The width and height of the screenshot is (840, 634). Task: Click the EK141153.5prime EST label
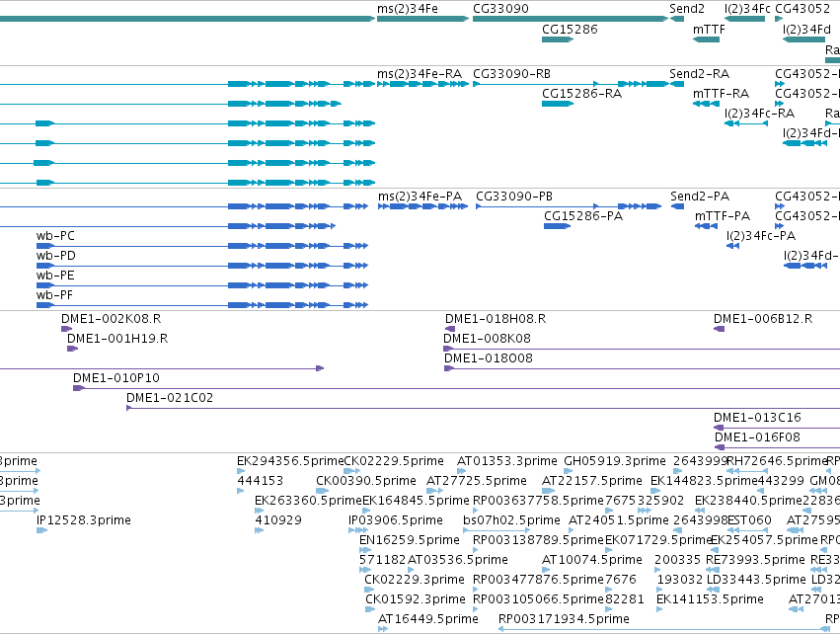pyautogui.click(x=710, y=599)
